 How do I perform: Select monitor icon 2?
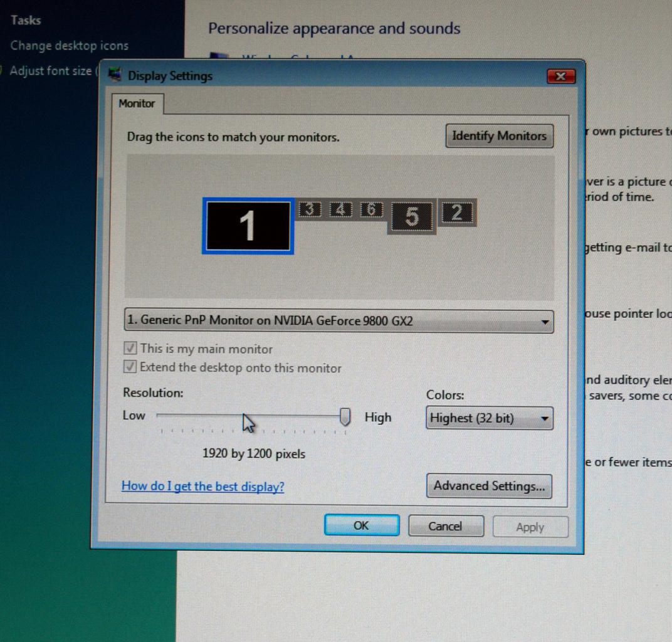tap(457, 213)
